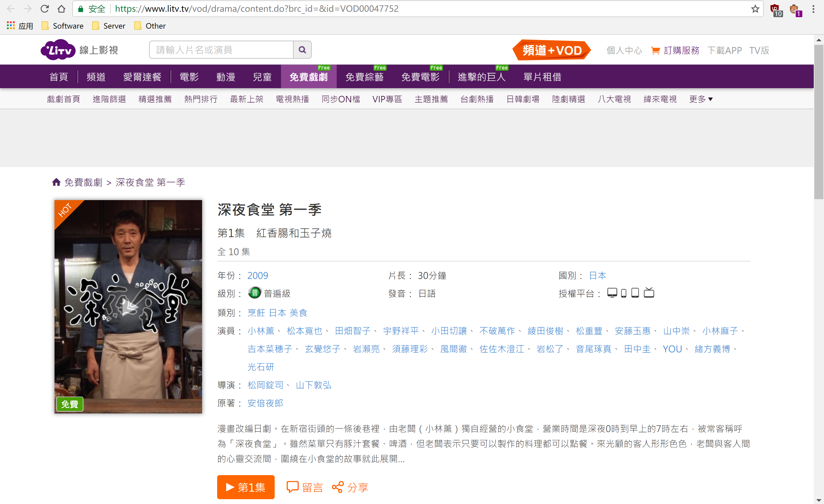Click the LiTV logo
Image resolution: width=824 pixels, height=504 pixels.
pos(58,50)
